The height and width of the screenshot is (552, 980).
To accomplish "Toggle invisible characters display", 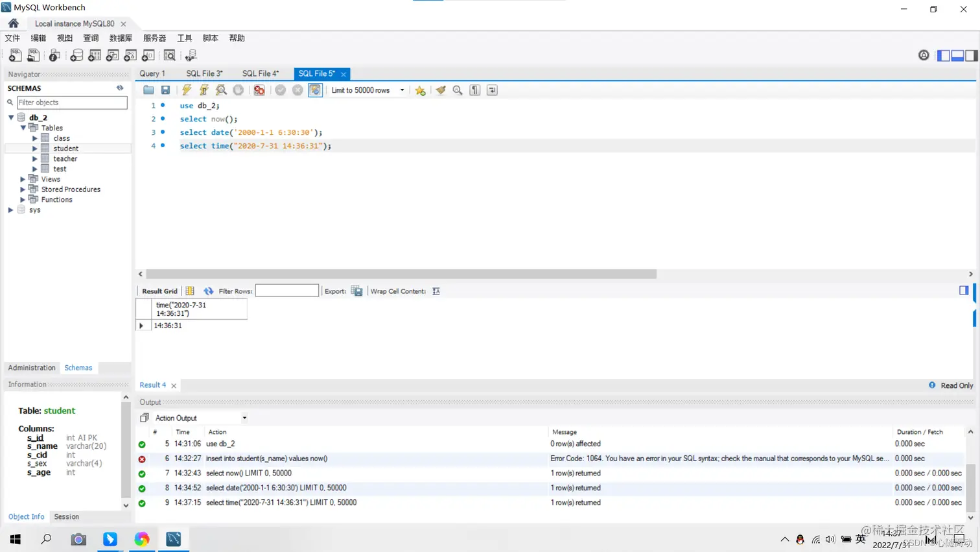I will point(475,90).
